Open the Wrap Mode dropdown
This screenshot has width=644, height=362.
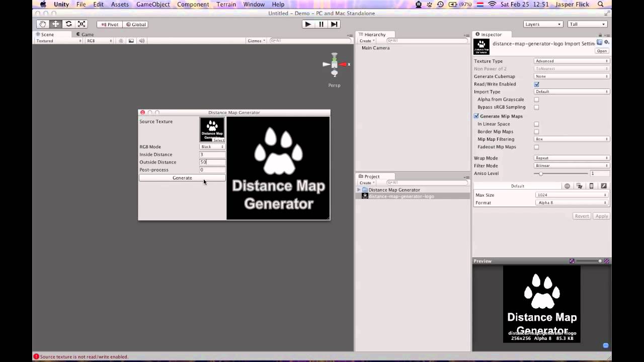coord(572,158)
